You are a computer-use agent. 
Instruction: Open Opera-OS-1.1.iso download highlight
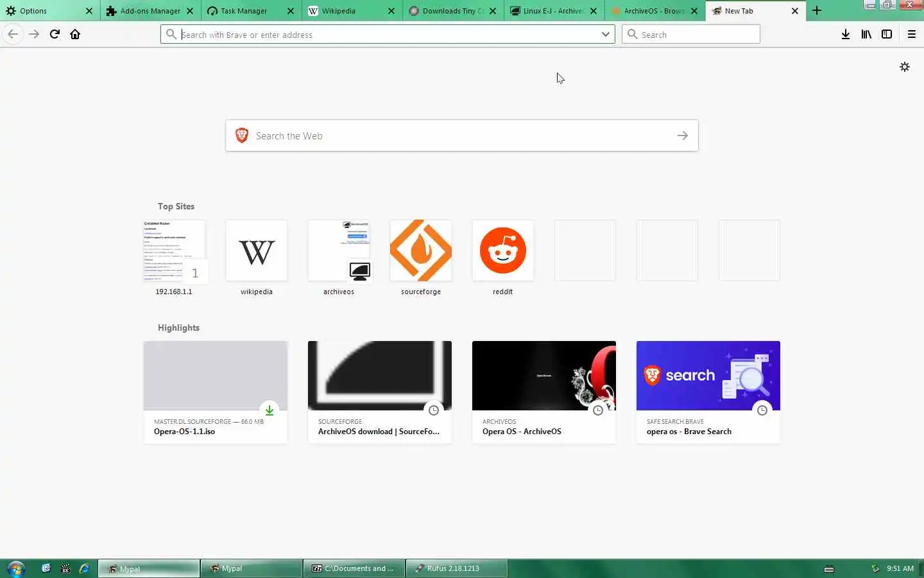(x=216, y=392)
